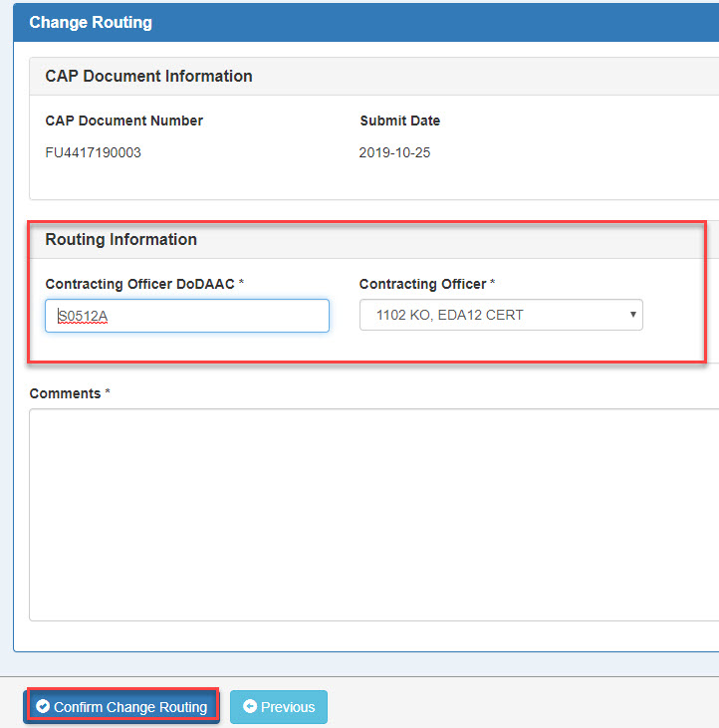
Task: Click the Submit Date label
Action: point(399,121)
